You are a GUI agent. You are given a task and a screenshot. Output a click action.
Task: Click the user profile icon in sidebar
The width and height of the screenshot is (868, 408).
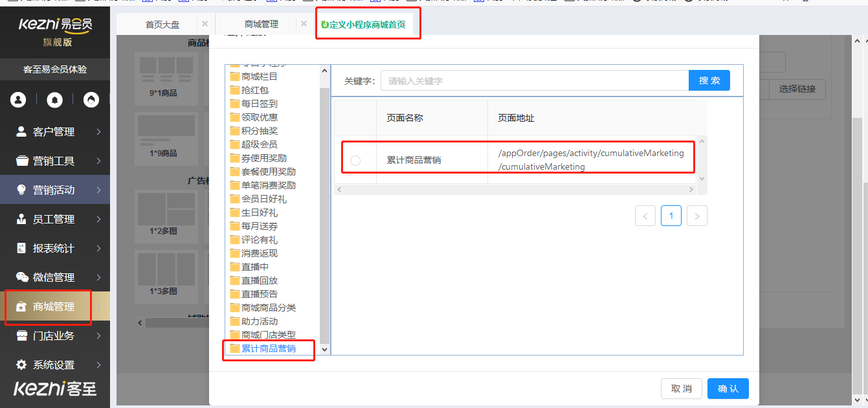[18, 100]
